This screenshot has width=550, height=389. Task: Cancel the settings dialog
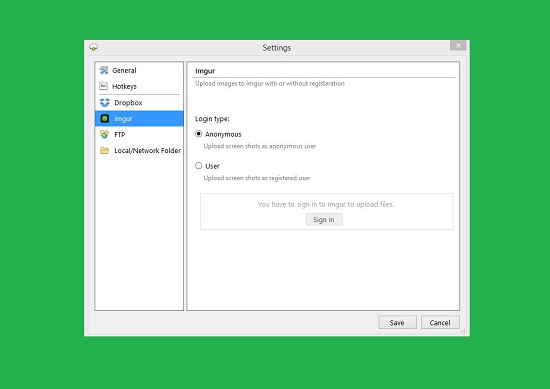[440, 322]
